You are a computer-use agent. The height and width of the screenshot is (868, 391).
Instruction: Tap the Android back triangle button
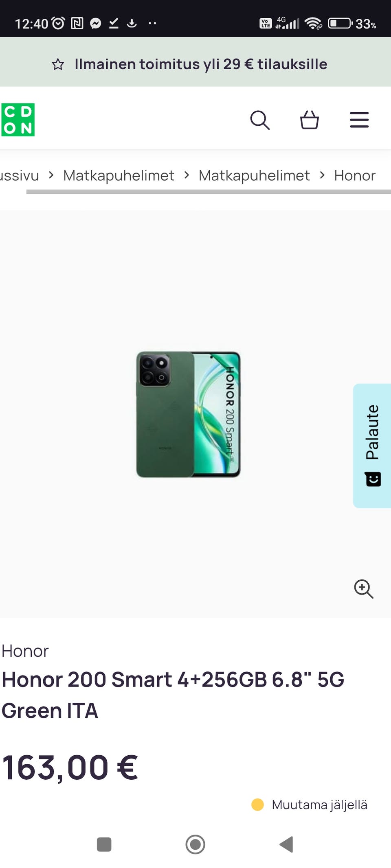click(x=286, y=844)
